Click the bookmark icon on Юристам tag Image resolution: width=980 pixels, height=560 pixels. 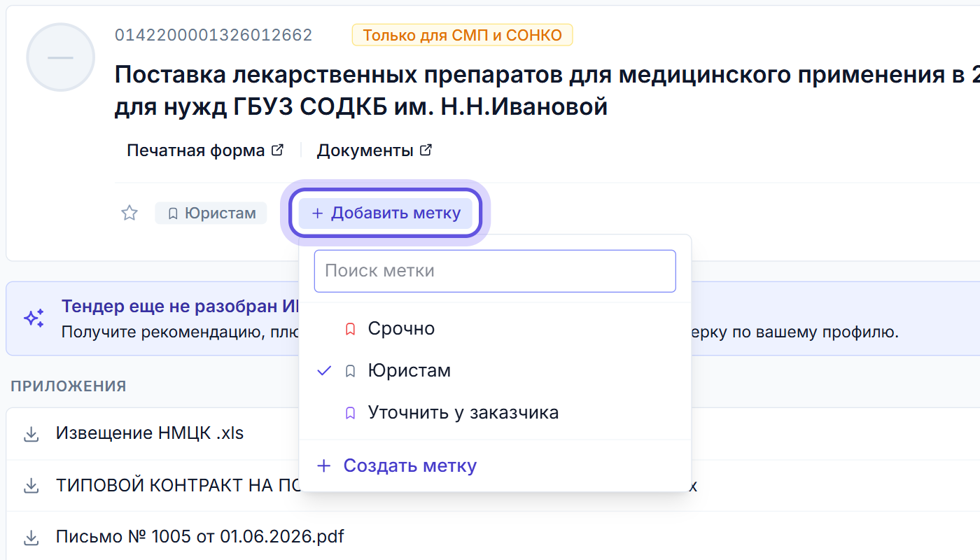point(173,213)
